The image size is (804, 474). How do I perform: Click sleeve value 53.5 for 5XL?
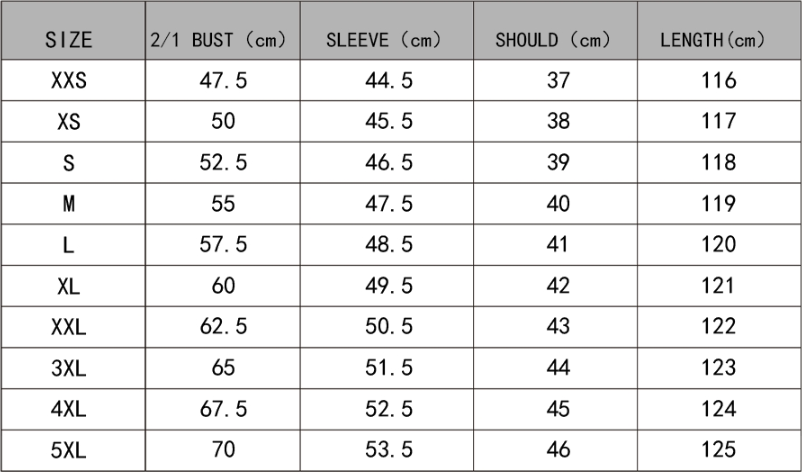point(389,450)
